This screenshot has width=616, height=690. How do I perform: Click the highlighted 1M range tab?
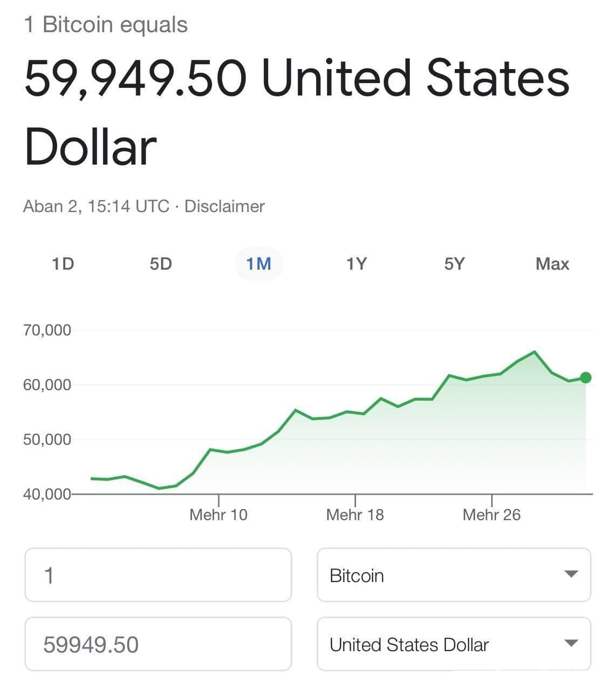pyautogui.click(x=259, y=264)
